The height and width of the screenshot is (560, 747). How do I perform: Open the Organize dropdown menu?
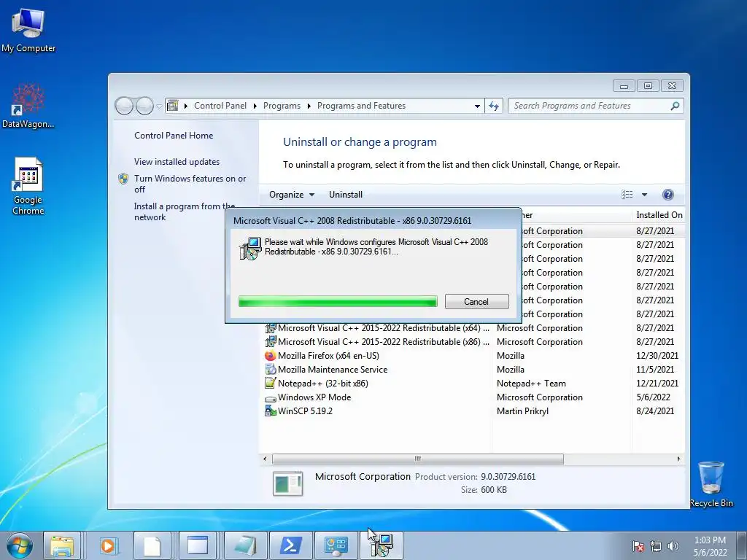[292, 194]
